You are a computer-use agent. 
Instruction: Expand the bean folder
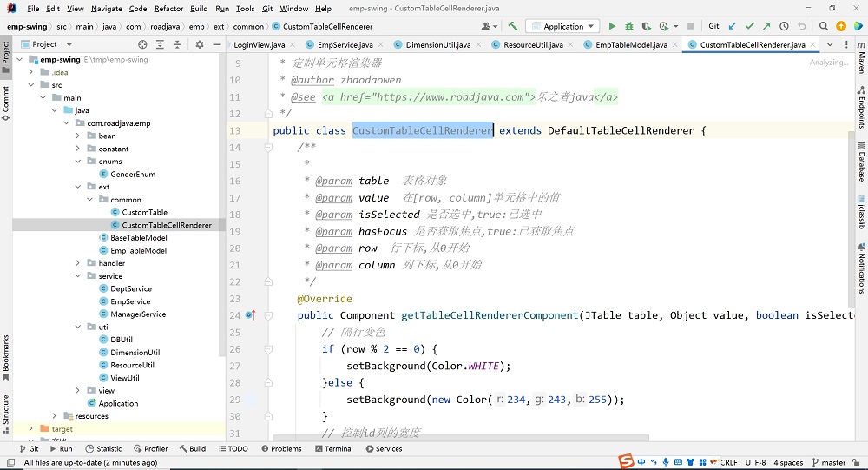[78, 136]
